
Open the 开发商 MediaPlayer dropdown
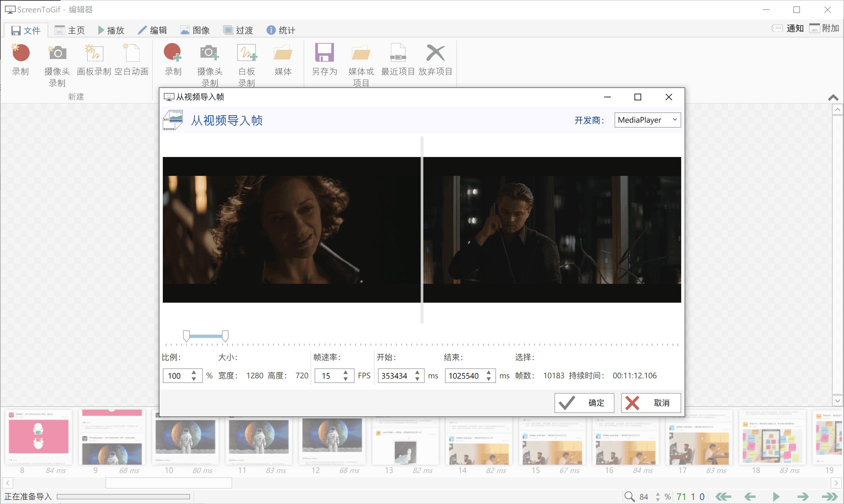pos(648,120)
